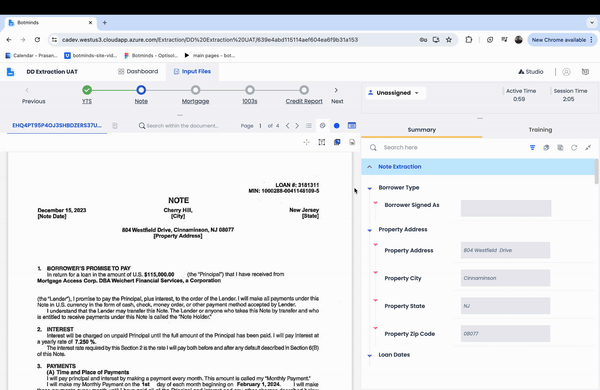Collapse the Loan Dates group

pos(370,356)
